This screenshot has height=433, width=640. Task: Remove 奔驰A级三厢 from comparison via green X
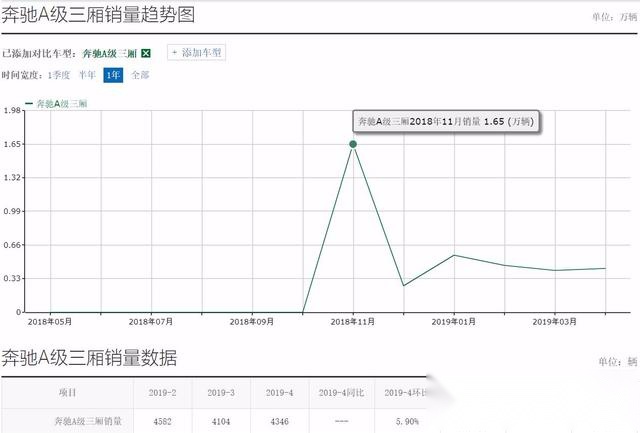coord(146,53)
